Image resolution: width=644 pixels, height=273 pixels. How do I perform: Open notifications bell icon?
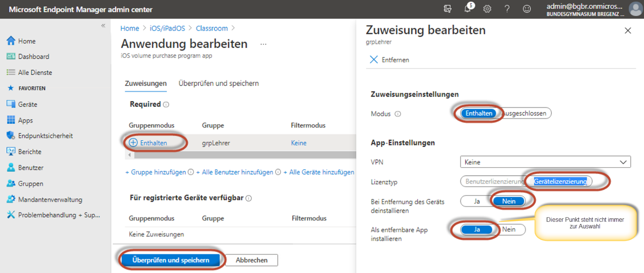(467, 9)
